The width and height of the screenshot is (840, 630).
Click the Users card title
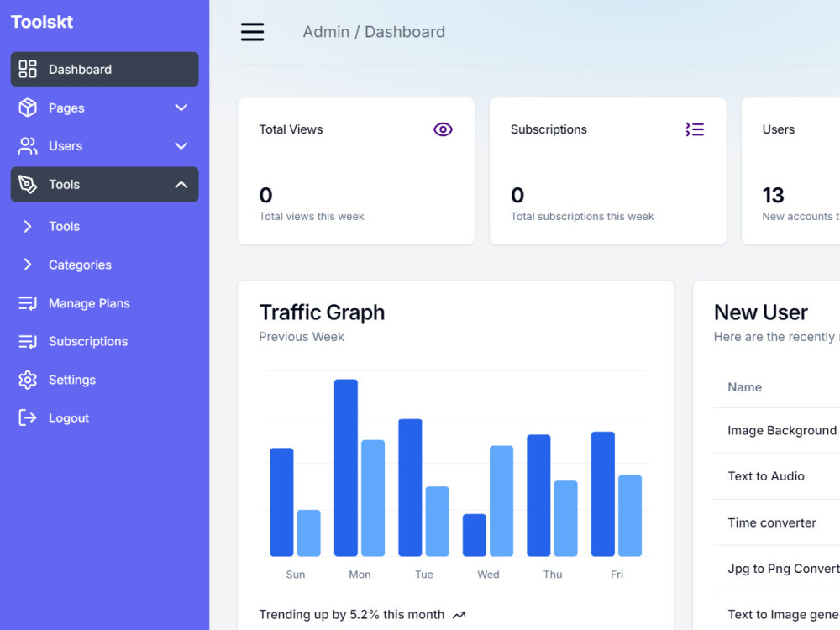pyautogui.click(x=779, y=129)
